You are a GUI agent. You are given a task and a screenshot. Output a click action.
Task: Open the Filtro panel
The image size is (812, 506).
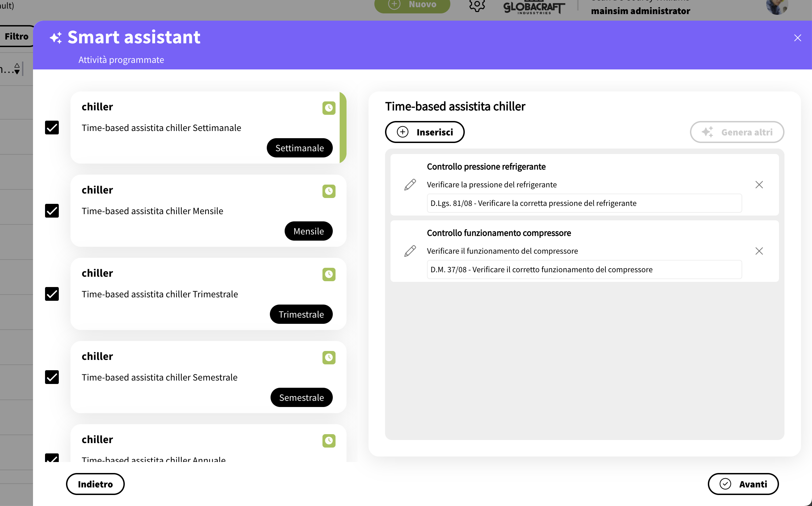17,36
